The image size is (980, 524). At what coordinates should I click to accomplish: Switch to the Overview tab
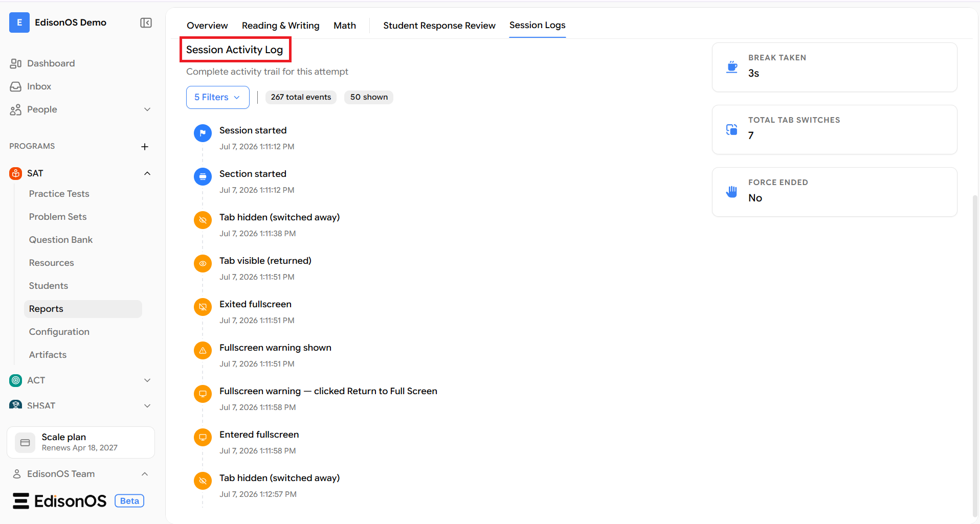click(207, 26)
